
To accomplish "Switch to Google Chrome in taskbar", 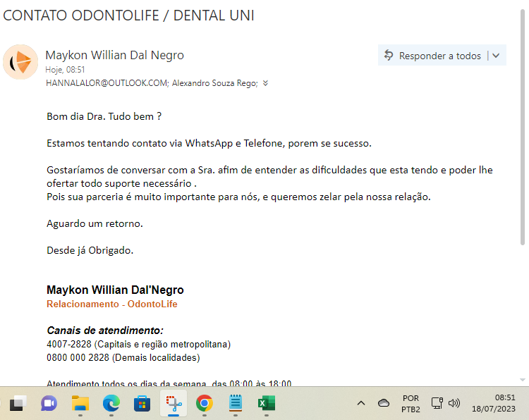I will click(205, 403).
